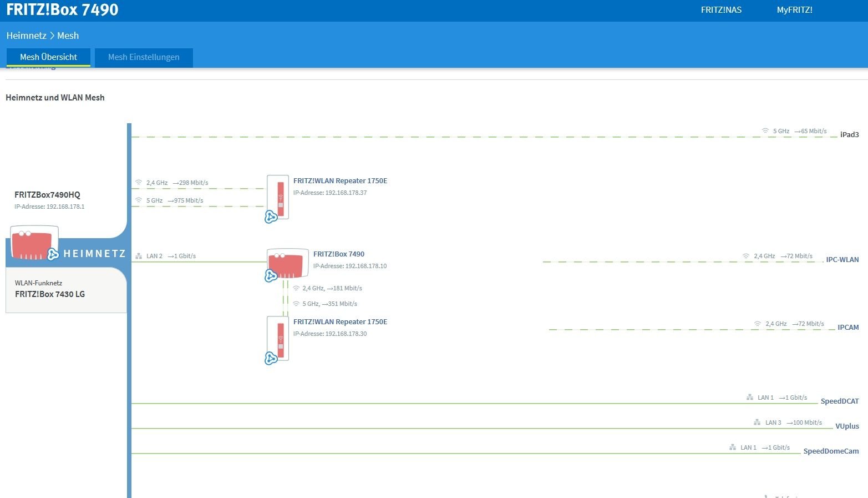
Task: Switch to Mesh Einstellungen tab
Action: pos(144,57)
